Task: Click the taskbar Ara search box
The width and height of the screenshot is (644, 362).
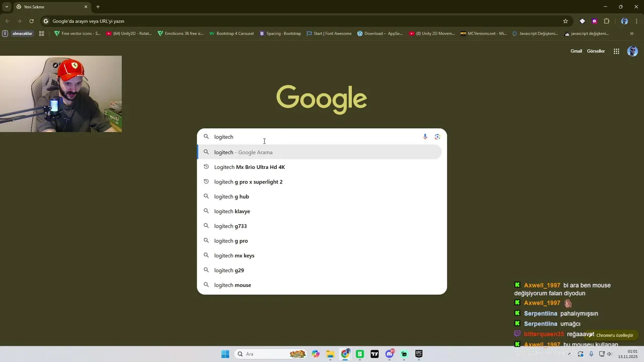Action: point(271,354)
